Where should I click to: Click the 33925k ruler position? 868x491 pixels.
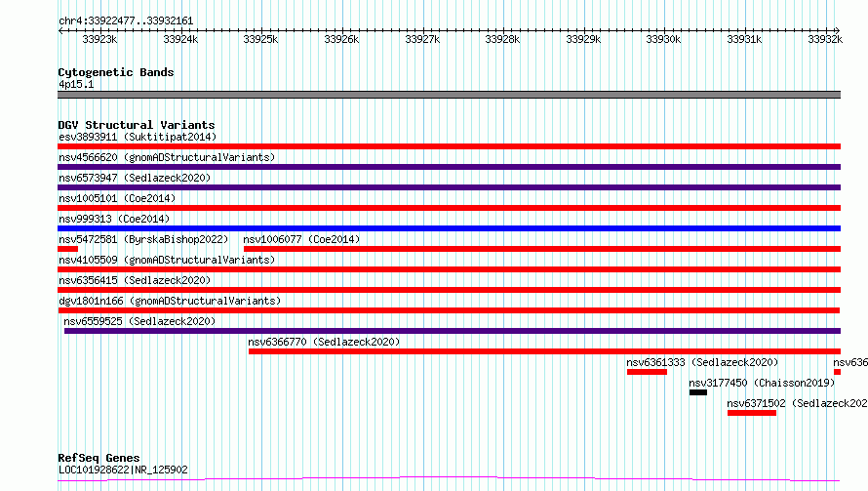260,39
